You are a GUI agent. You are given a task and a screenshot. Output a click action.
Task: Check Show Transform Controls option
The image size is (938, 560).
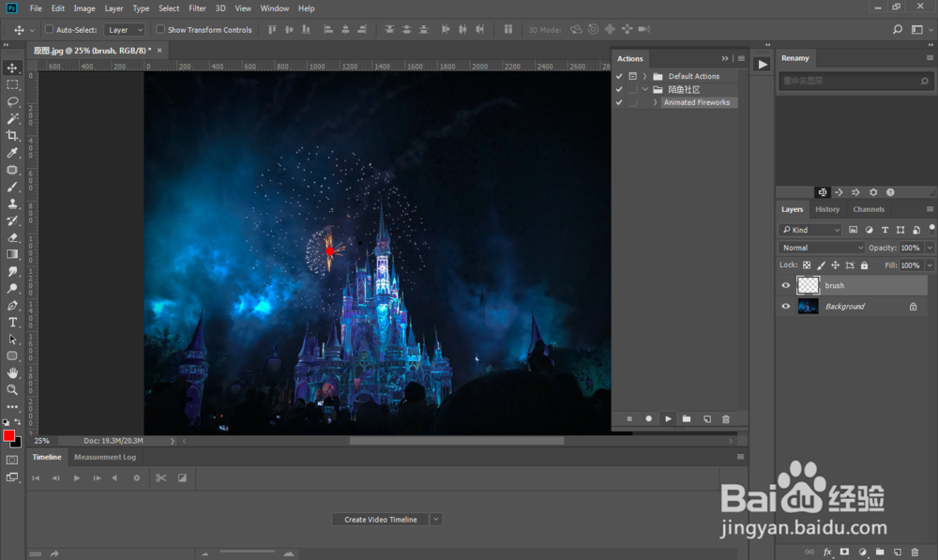[160, 30]
